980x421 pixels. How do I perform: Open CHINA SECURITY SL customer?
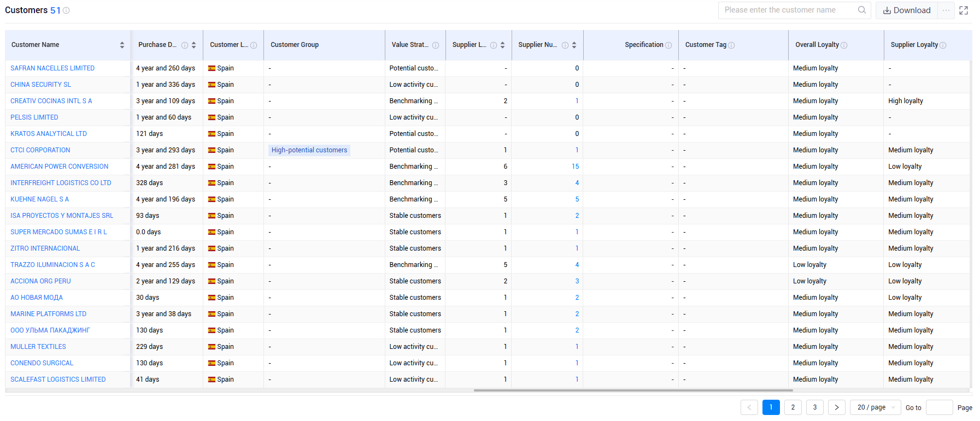tap(41, 85)
